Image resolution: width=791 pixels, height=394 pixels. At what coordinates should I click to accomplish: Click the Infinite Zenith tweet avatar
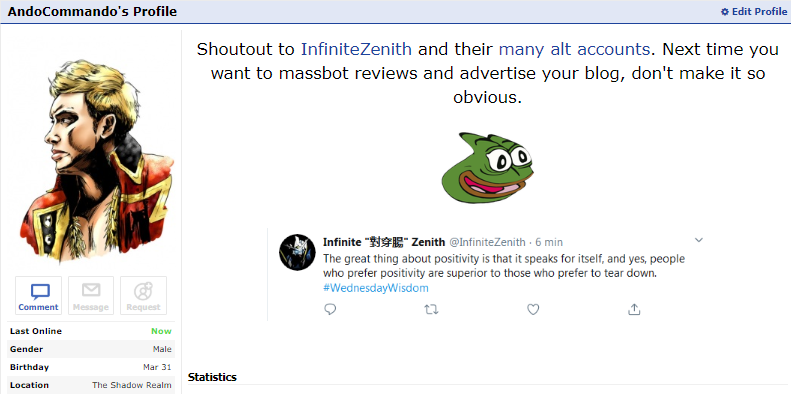297,252
